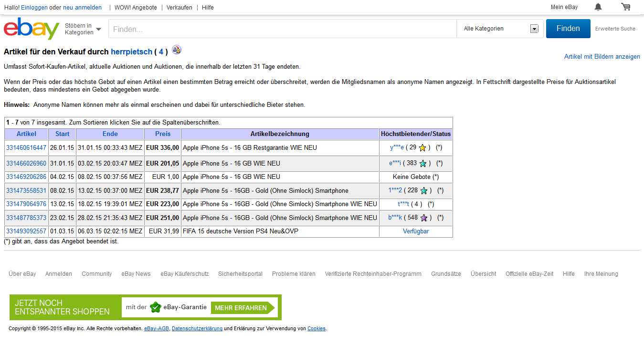Open the Erweiterte Suche link

(x=615, y=29)
